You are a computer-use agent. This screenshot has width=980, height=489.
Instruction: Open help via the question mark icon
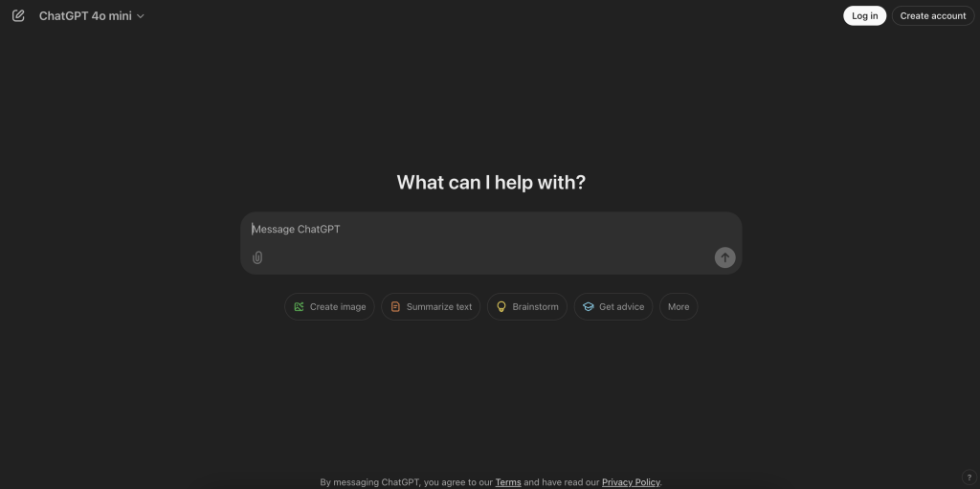pyautogui.click(x=968, y=478)
